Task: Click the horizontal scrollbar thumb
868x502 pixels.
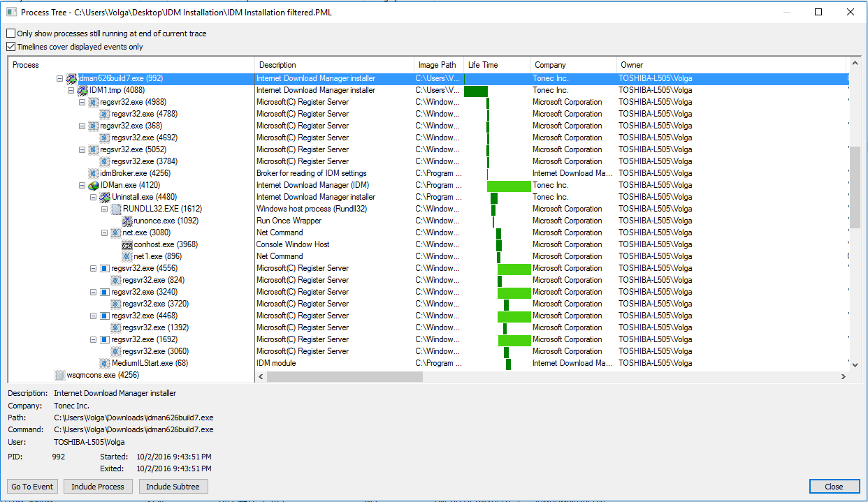Action: (345, 376)
